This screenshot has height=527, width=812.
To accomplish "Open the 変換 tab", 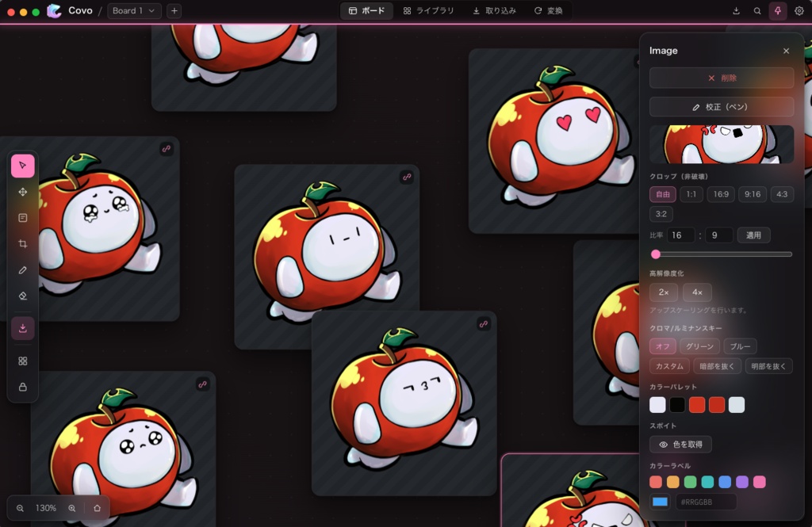I will coord(549,11).
